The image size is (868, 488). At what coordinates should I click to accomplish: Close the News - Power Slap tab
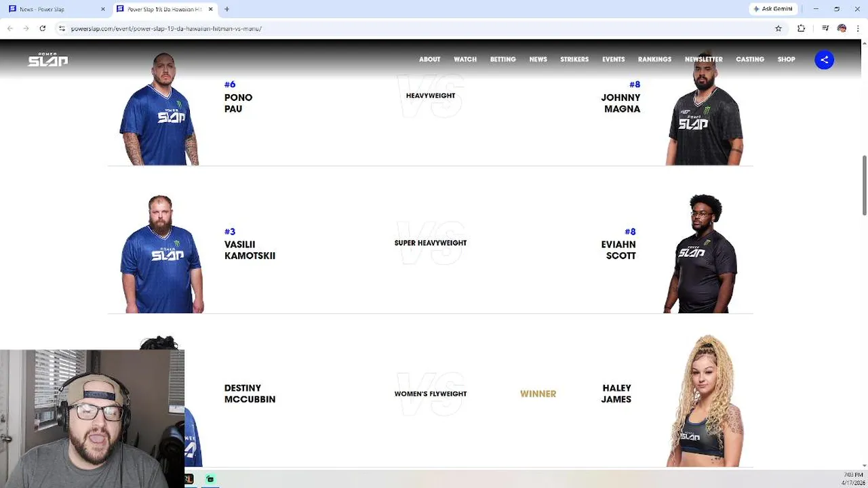pos(103,9)
